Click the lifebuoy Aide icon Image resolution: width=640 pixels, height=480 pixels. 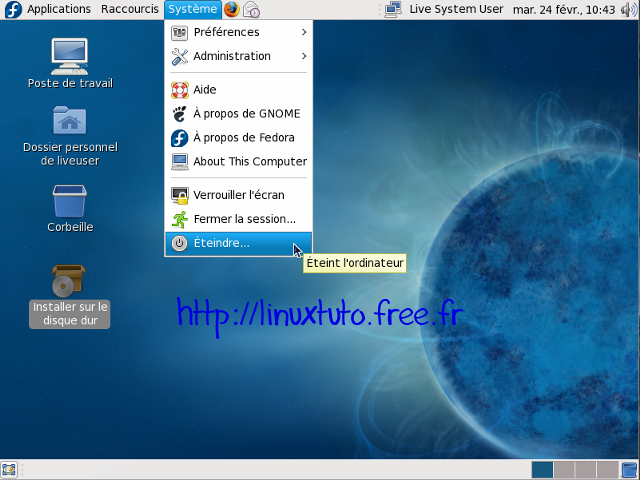tap(180, 90)
